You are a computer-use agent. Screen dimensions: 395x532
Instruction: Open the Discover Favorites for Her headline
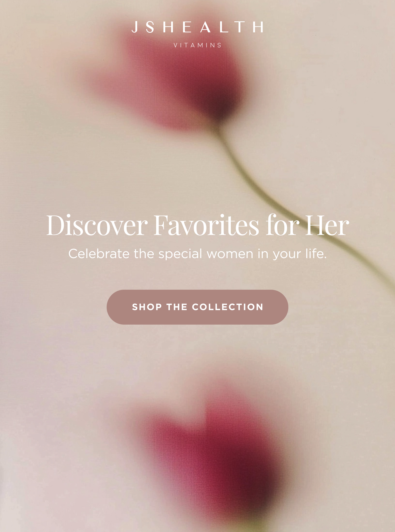(197, 225)
